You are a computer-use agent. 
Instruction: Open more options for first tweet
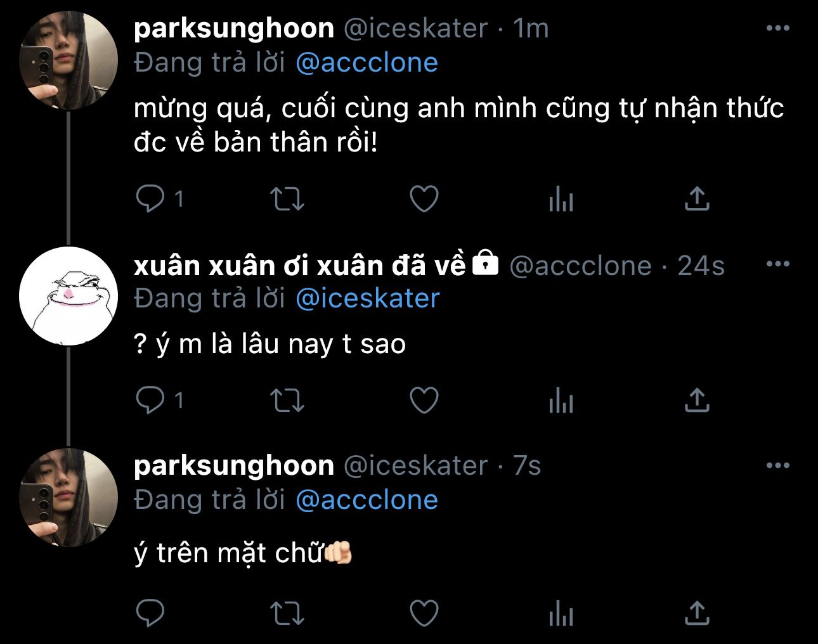[778, 28]
